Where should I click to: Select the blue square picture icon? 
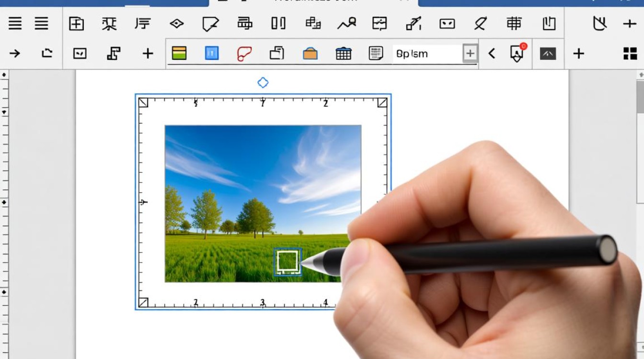pos(212,53)
